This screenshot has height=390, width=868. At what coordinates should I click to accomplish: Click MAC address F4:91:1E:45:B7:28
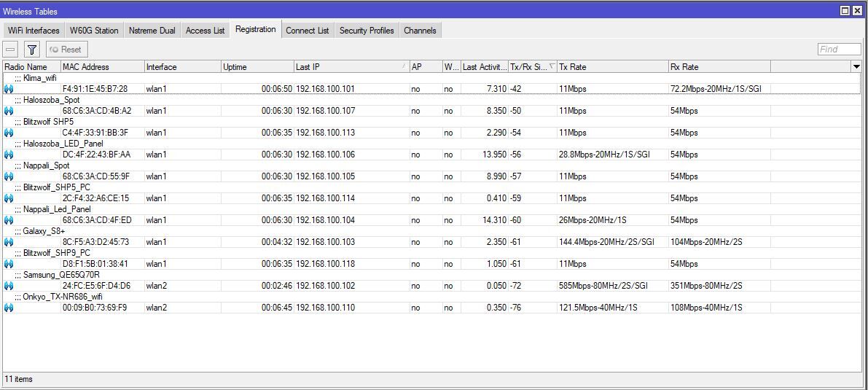pos(95,89)
